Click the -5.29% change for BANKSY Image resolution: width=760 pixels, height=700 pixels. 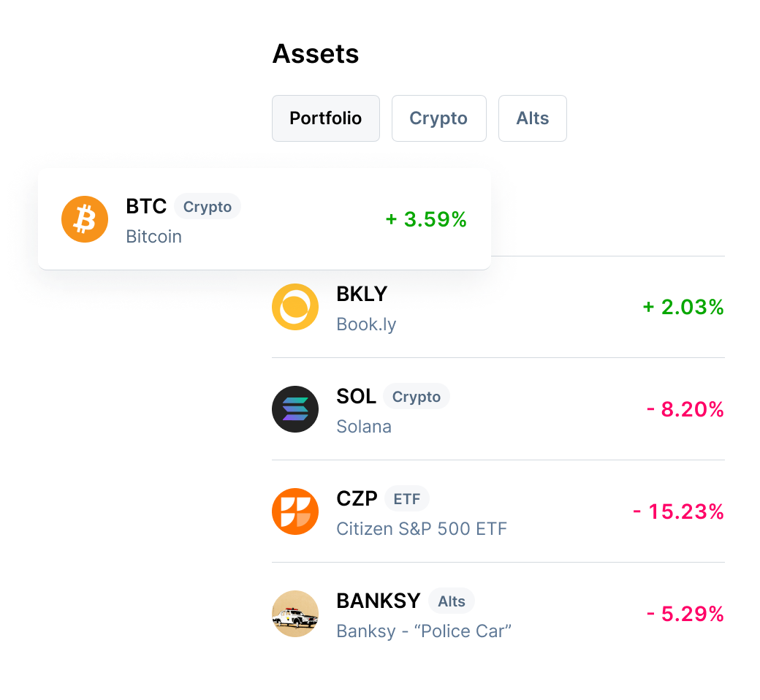pos(685,614)
